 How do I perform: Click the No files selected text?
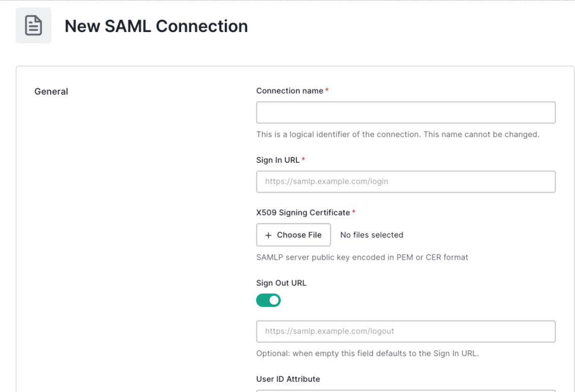(x=371, y=235)
